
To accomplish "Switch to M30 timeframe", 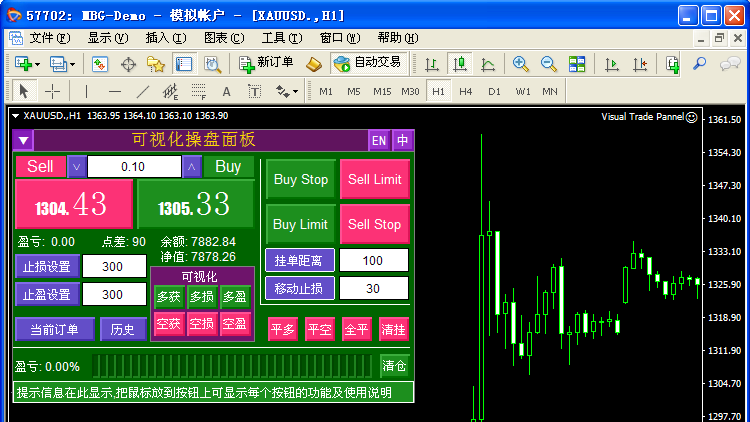I will pyautogui.click(x=410, y=91).
